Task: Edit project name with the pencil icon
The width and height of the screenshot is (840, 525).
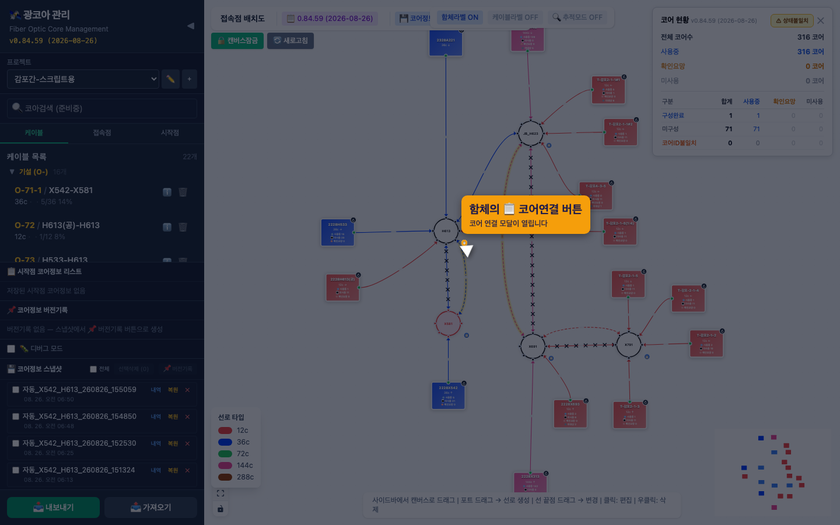Action: (x=170, y=79)
